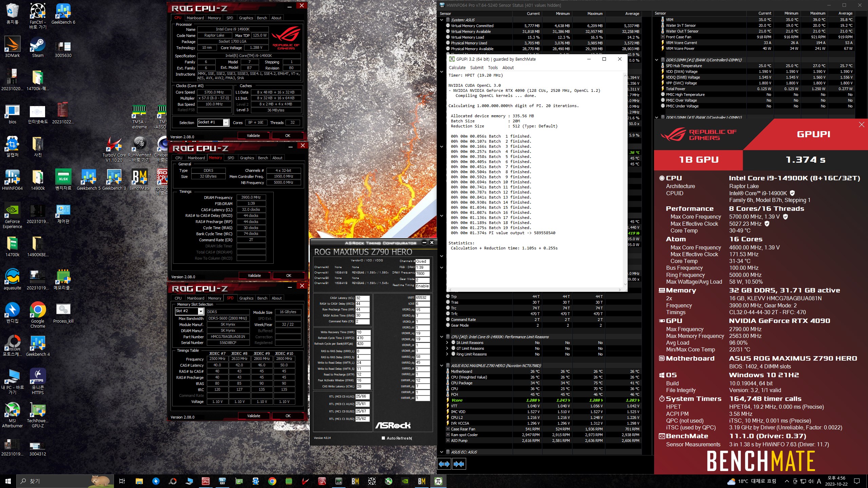Viewport: 868px width, 488px height.
Task: Open the Tools menu in GPUPI
Action: click(x=493, y=68)
